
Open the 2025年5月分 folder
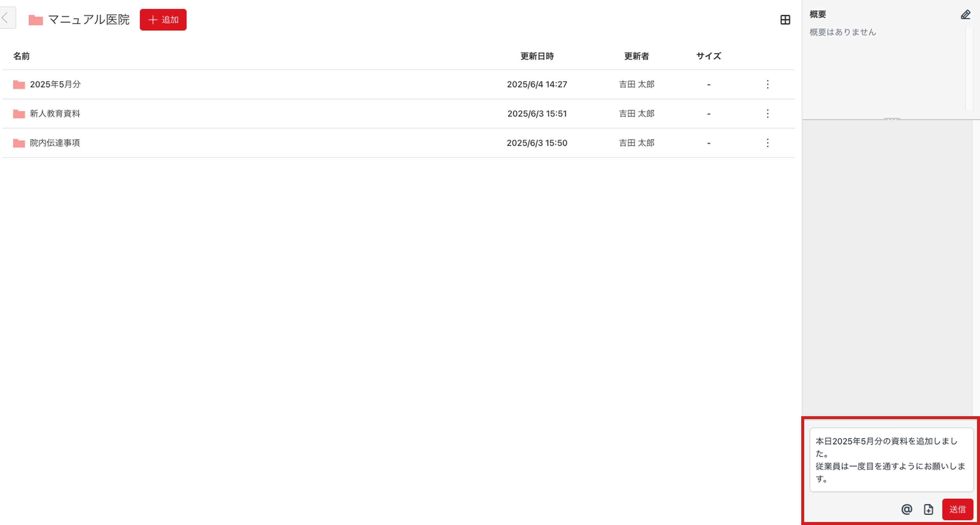pos(55,84)
